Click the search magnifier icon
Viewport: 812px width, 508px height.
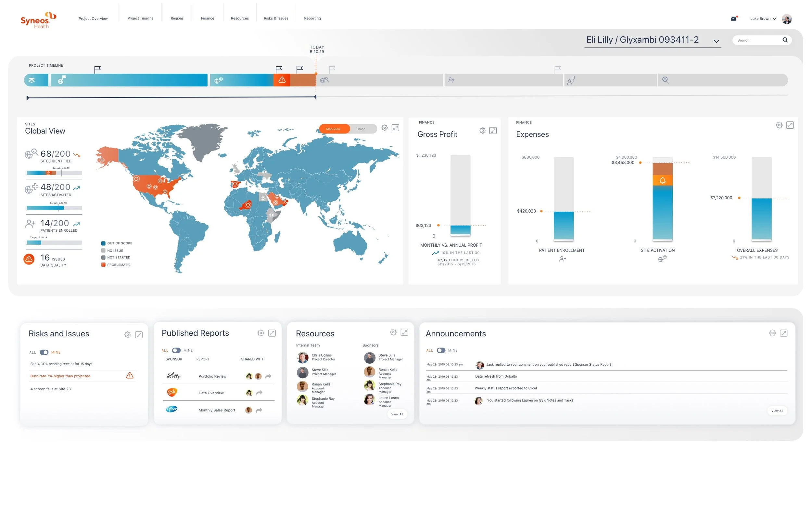(x=785, y=40)
